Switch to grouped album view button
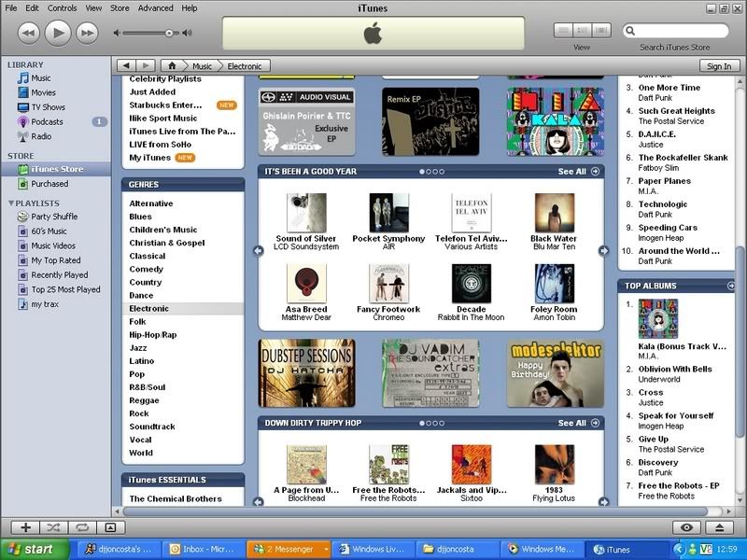This screenshot has width=747, height=560. tap(582, 31)
